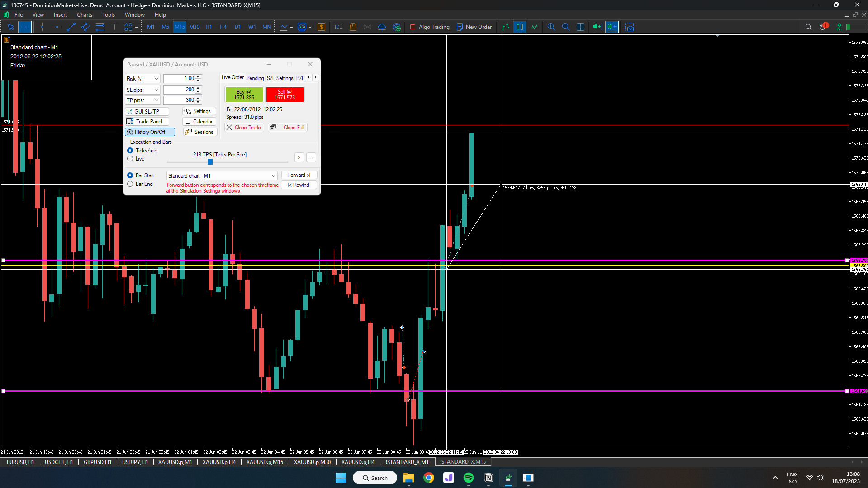Viewport: 868px width, 488px height.
Task: Select the Bar End radio button
Action: pyautogui.click(x=130, y=184)
